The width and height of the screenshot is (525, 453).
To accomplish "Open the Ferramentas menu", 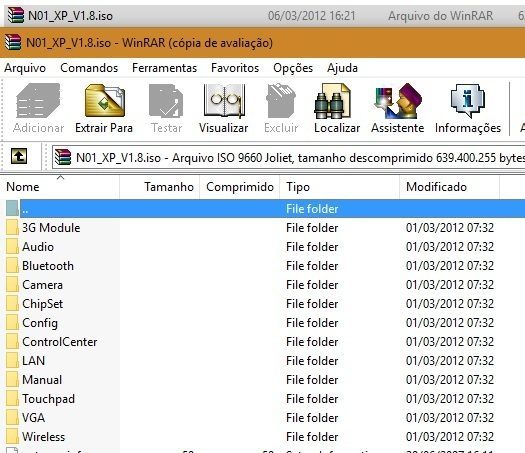I will coord(164,68).
